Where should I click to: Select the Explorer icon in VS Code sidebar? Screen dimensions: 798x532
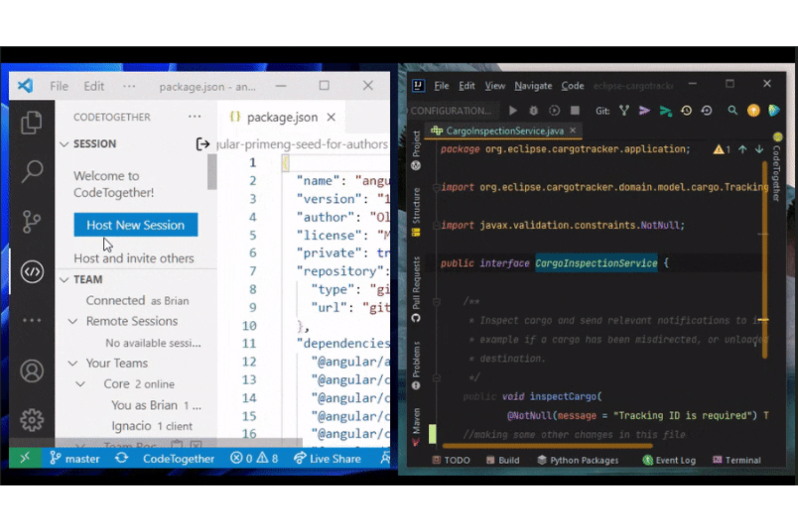32,122
